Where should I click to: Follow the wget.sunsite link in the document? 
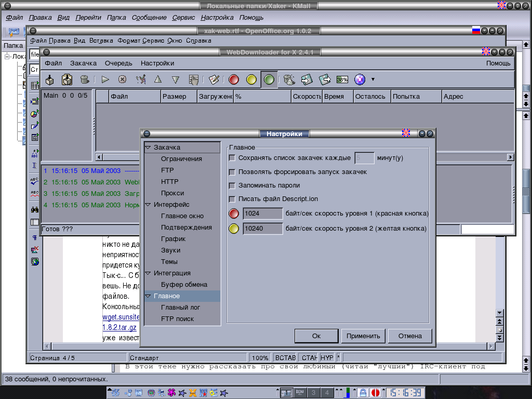coord(121,317)
